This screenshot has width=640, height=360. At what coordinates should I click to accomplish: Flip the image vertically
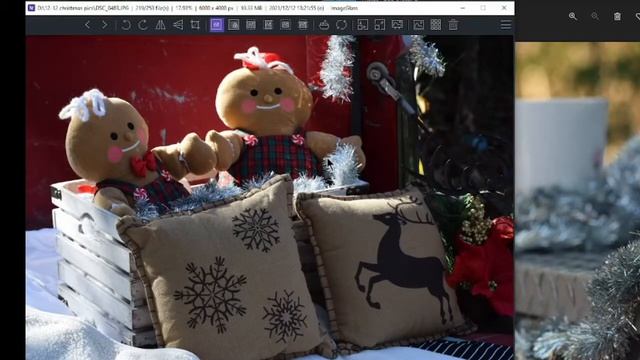tap(178, 25)
